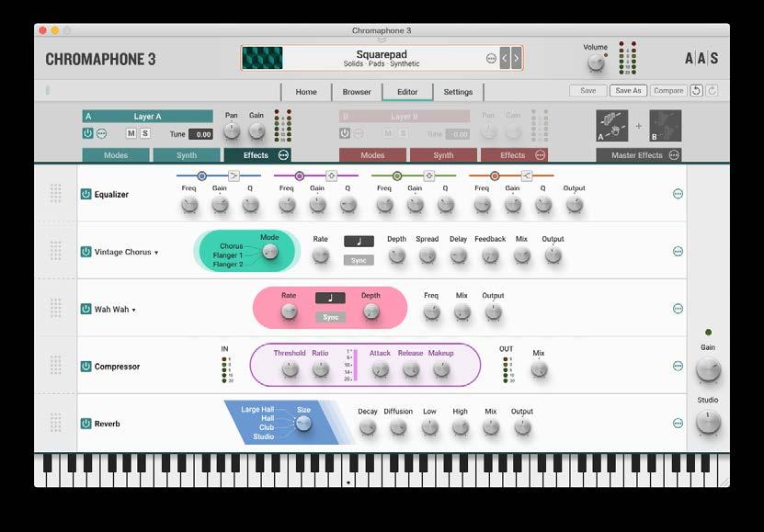Select the layer B routing image

(x=665, y=126)
